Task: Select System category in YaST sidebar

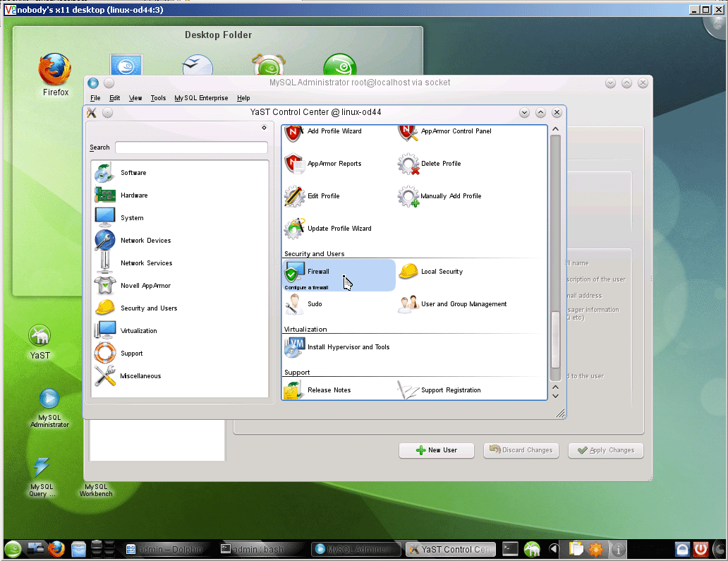Action: 119,218
